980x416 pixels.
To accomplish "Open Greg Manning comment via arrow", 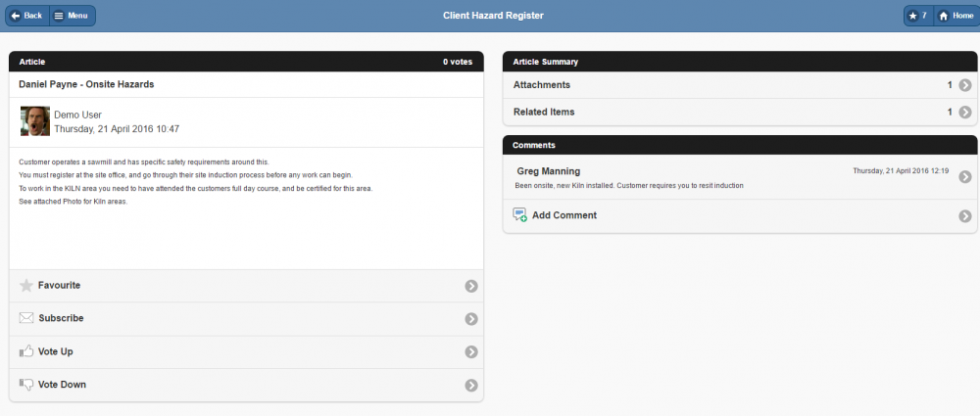I will click(965, 177).
